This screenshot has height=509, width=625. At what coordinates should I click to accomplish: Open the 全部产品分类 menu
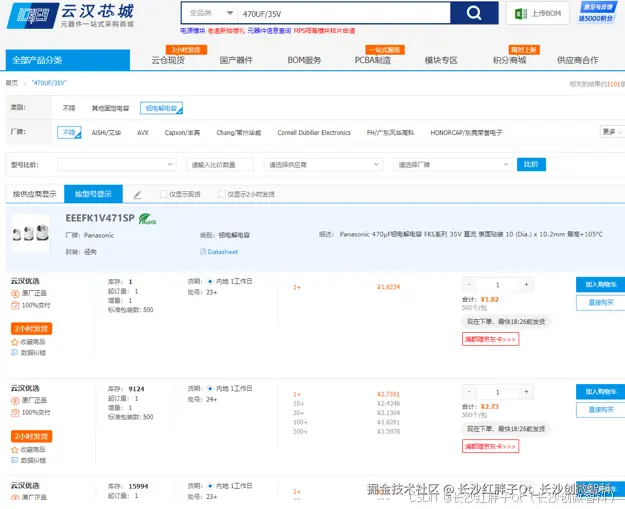pyautogui.click(x=68, y=60)
